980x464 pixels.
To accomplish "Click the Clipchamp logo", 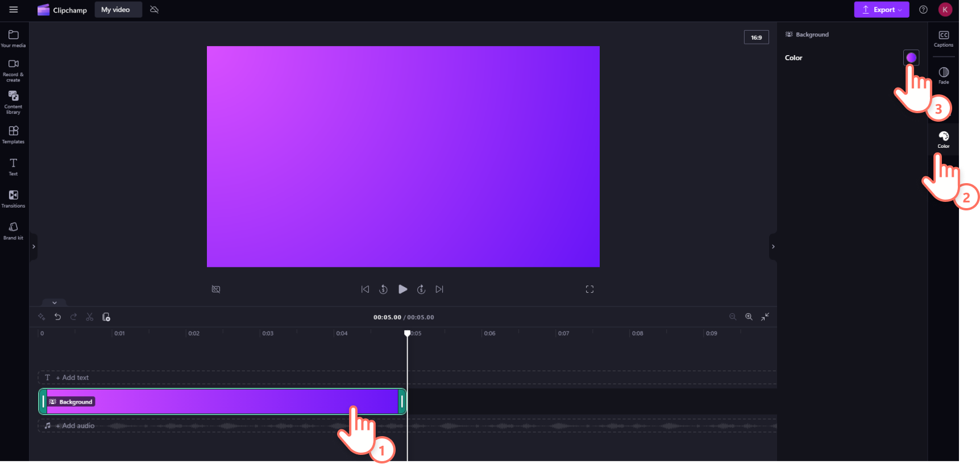I will point(62,10).
